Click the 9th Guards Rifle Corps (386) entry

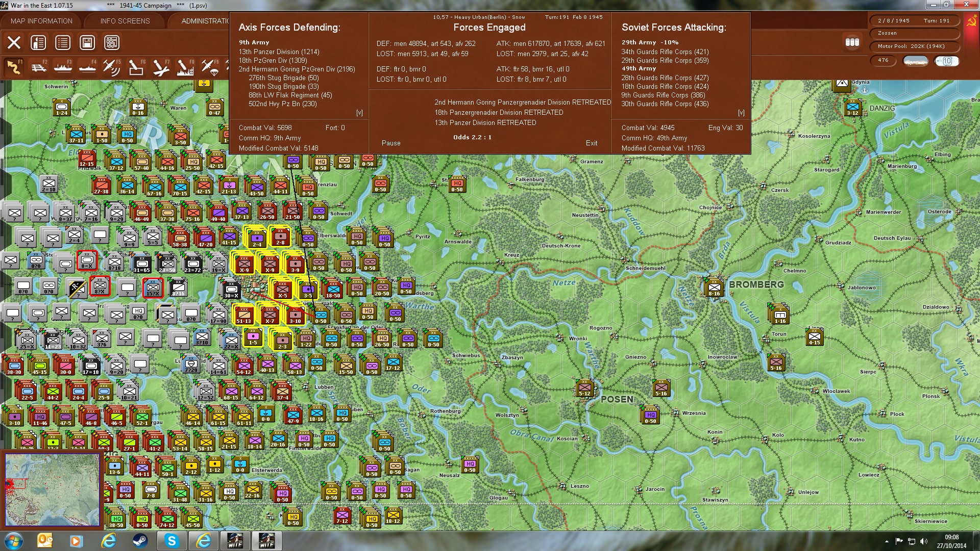pos(663,95)
